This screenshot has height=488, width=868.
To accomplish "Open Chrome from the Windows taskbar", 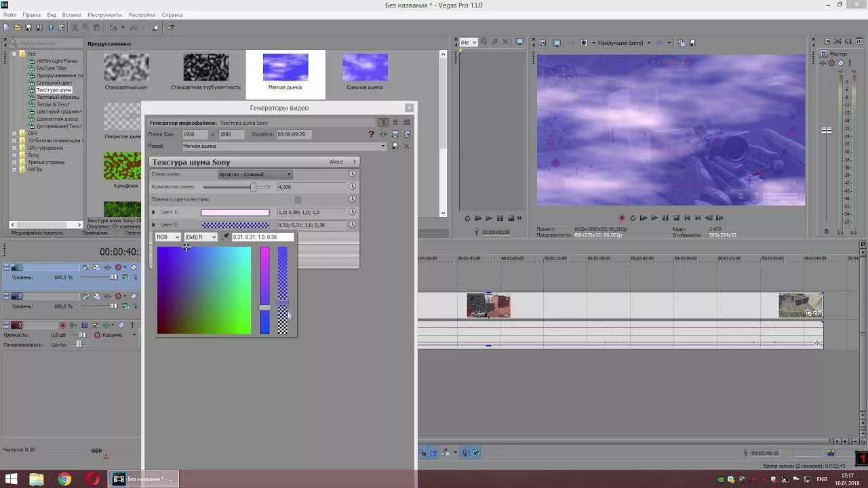I will click(x=64, y=479).
